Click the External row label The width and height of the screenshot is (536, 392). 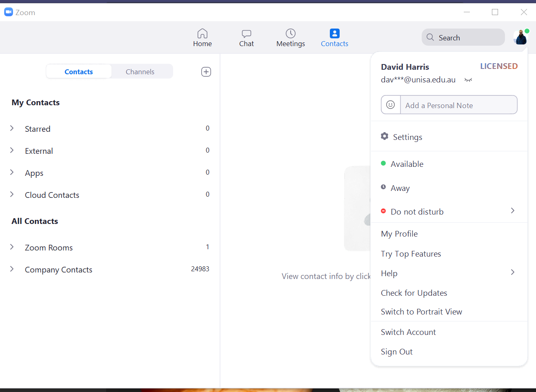39,151
